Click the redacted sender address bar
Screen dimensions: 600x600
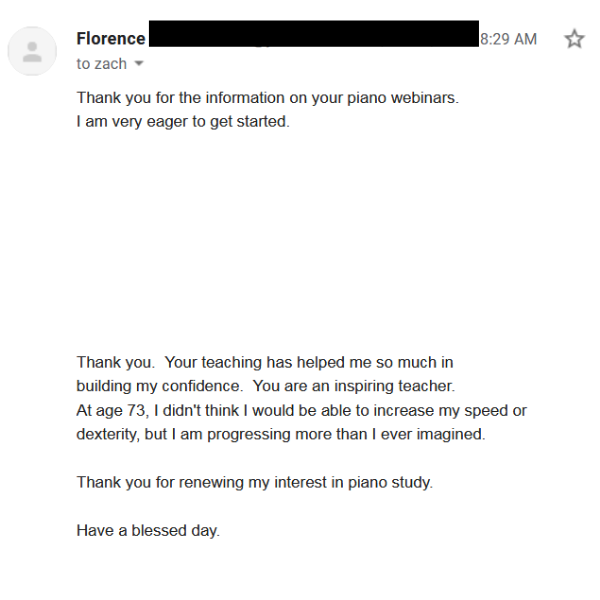(x=313, y=35)
